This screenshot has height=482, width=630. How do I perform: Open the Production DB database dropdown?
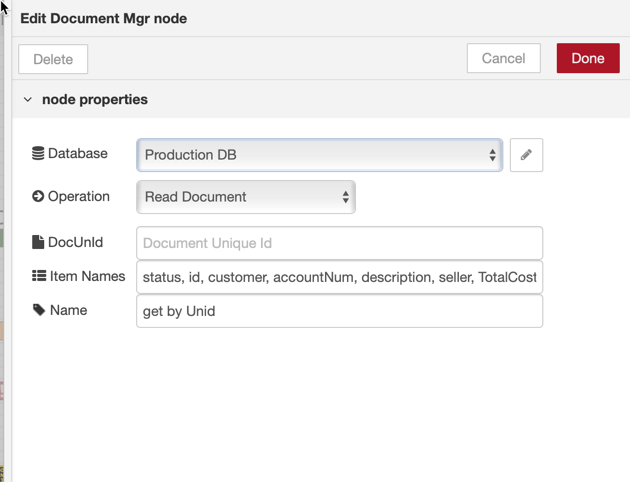click(x=319, y=155)
